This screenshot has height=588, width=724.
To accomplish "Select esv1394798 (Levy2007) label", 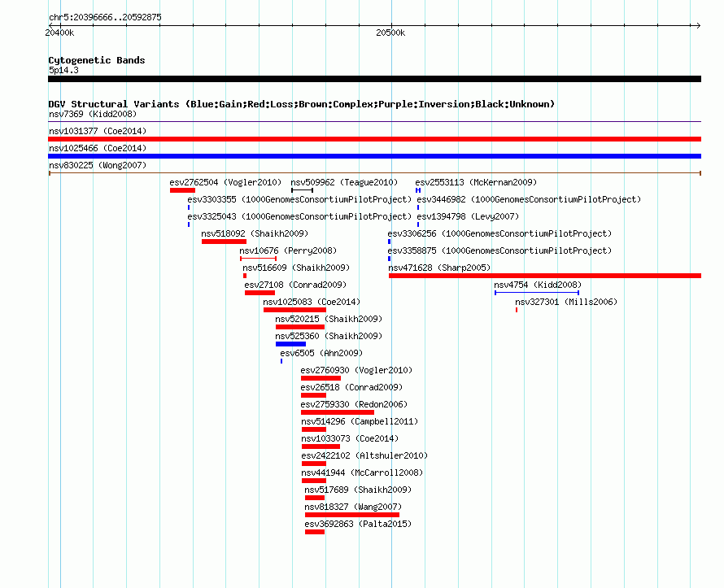I will pyautogui.click(x=468, y=216).
